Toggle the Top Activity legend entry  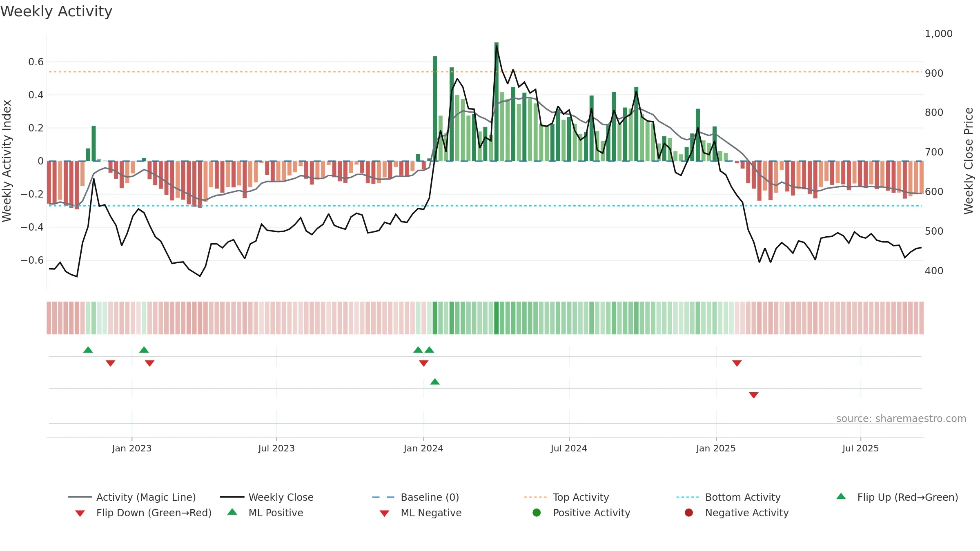(566, 497)
